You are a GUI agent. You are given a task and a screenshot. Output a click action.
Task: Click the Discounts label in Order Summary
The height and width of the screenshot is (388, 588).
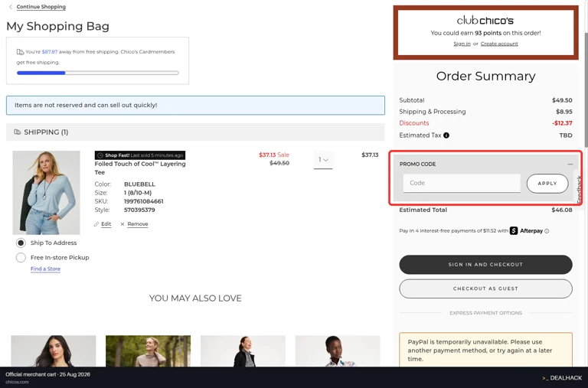click(414, 123)
